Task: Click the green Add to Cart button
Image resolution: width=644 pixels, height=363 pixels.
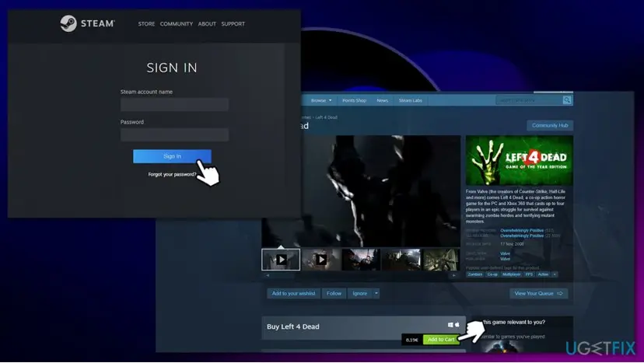Action: tap(441, 340)
